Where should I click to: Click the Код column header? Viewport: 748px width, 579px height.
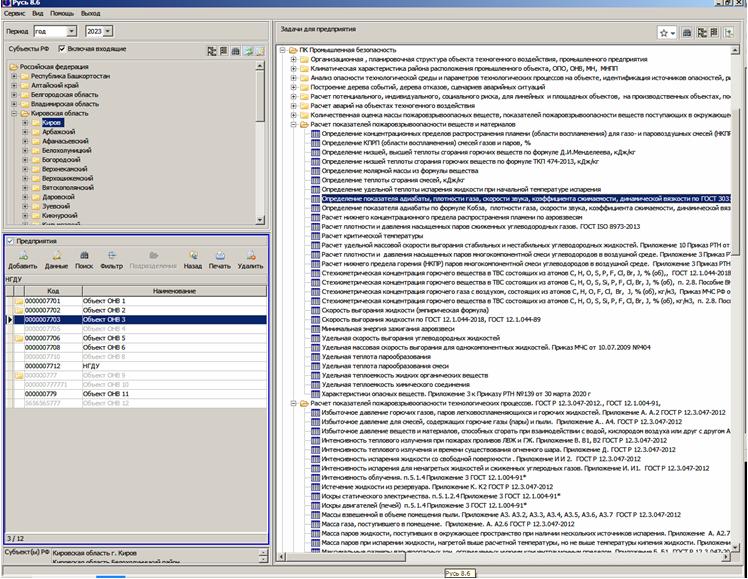53,291
